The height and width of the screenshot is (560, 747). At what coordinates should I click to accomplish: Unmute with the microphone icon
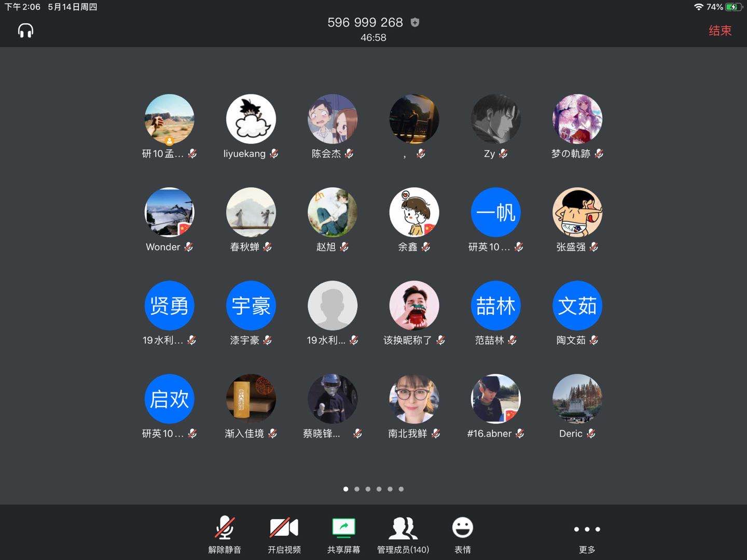(x=225, y=528)
